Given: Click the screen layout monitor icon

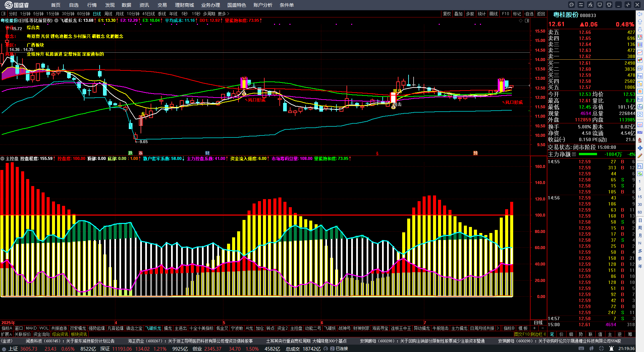Looking at the screenshot, I should (x=600, y=5).
